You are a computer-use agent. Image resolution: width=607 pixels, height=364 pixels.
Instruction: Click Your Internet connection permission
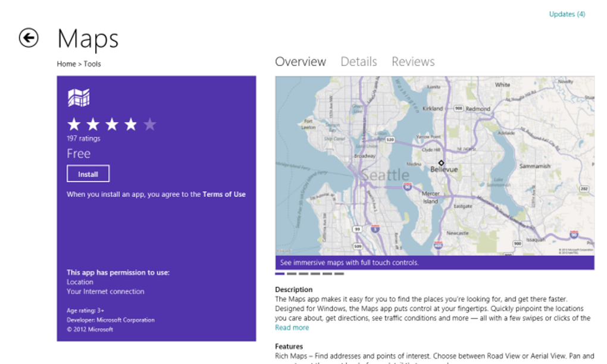(105, 291)
